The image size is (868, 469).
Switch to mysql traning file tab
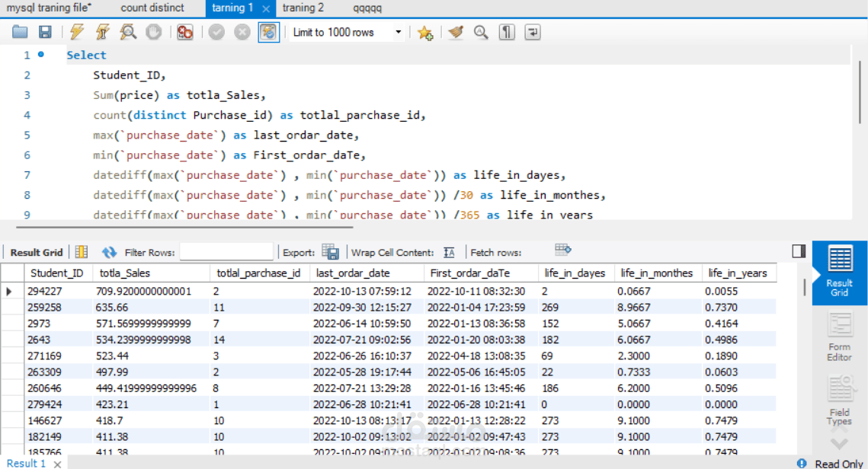50,8
